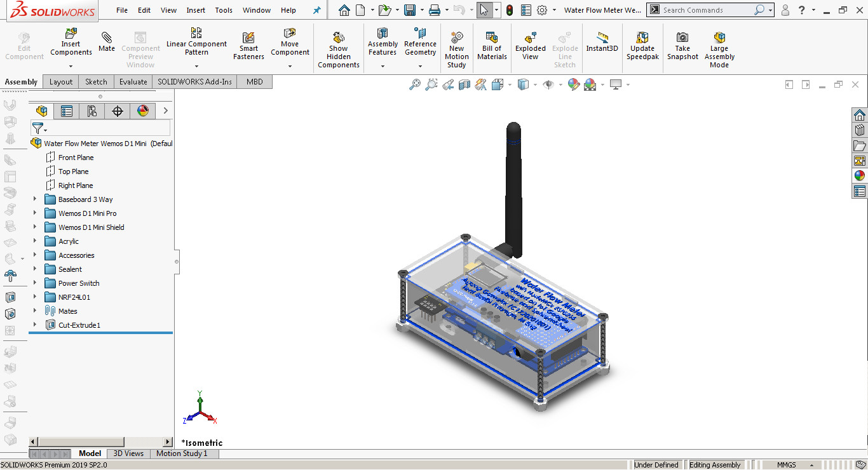Open Bill of Materials

pos(492,46)
